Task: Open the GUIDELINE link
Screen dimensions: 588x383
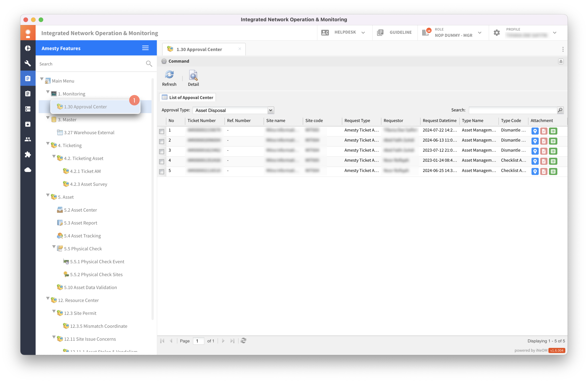Action: (395, 32)
